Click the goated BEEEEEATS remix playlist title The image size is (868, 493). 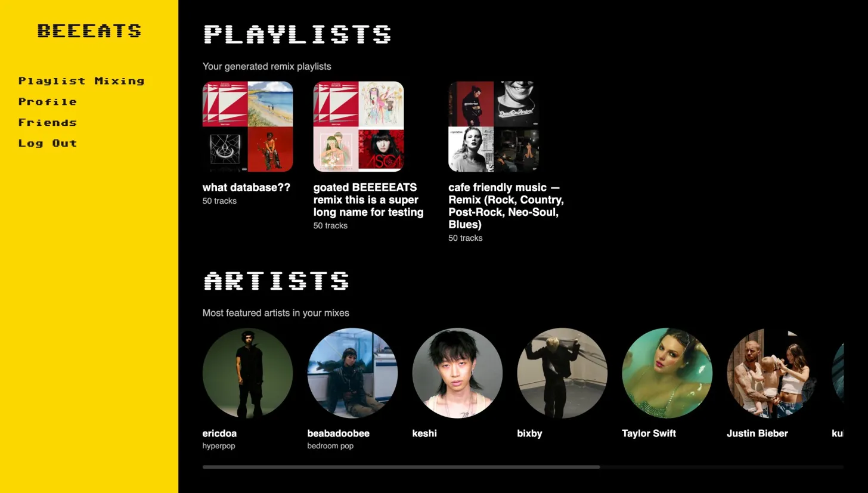(369, 200)
